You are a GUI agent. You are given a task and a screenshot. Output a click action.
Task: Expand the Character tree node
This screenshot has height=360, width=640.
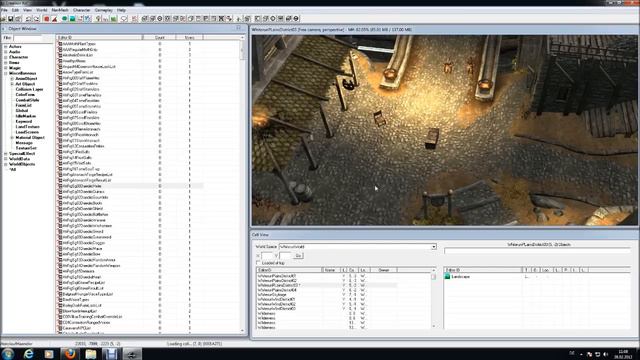[x=6, y=57]
